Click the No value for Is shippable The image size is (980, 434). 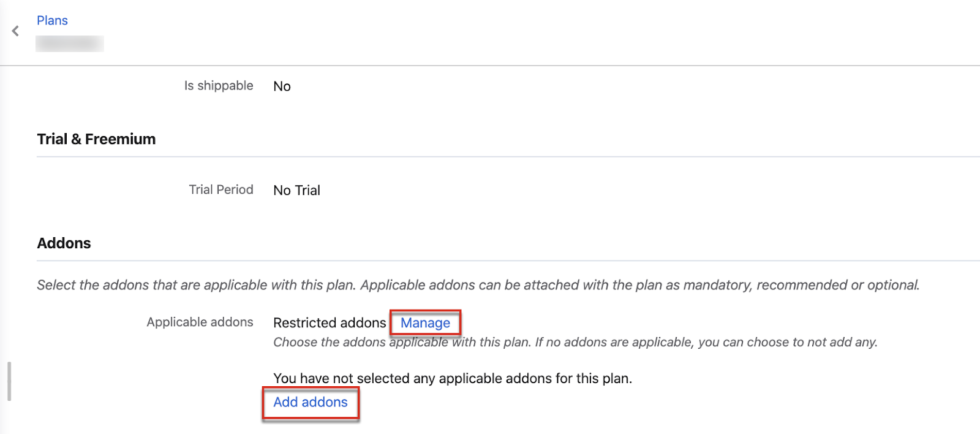point(282,86)
